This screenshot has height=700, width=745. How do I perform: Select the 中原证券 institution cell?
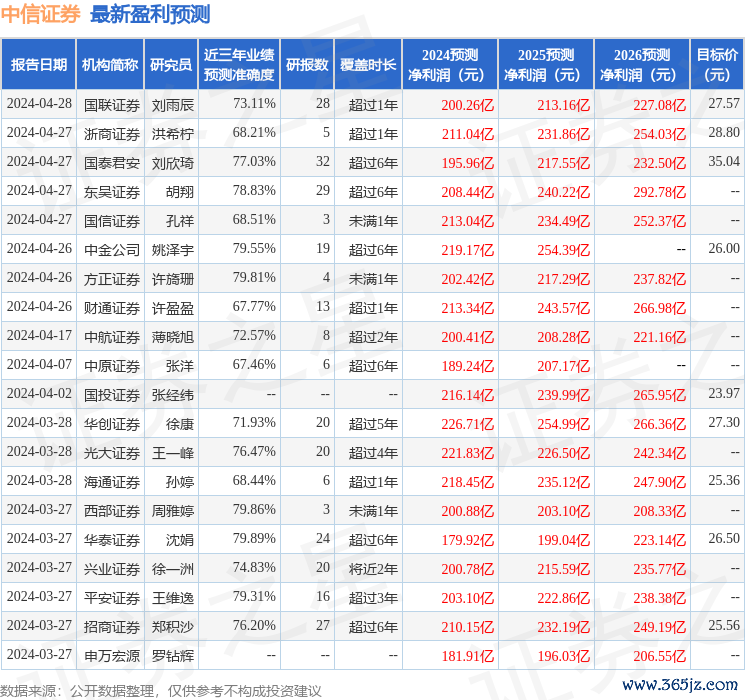112,366
